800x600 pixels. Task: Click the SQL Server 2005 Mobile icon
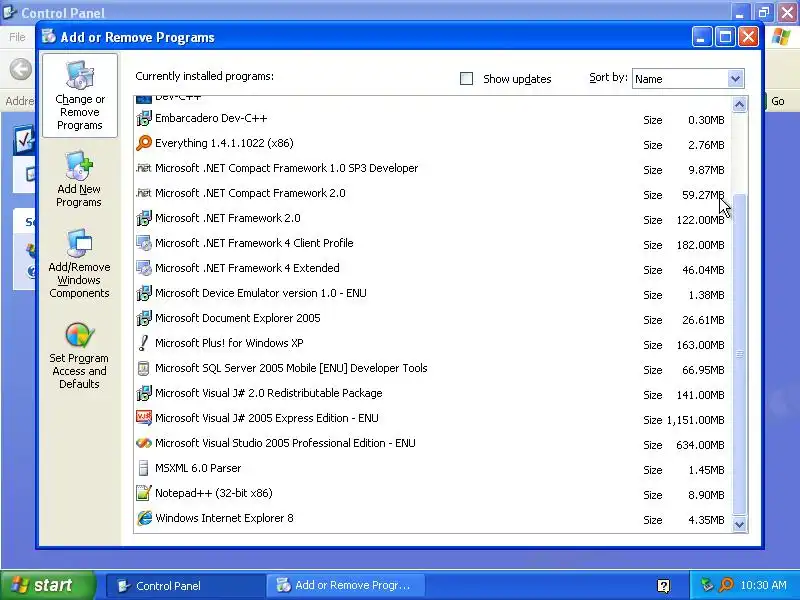pyautogui.click(x=144, y=368)
